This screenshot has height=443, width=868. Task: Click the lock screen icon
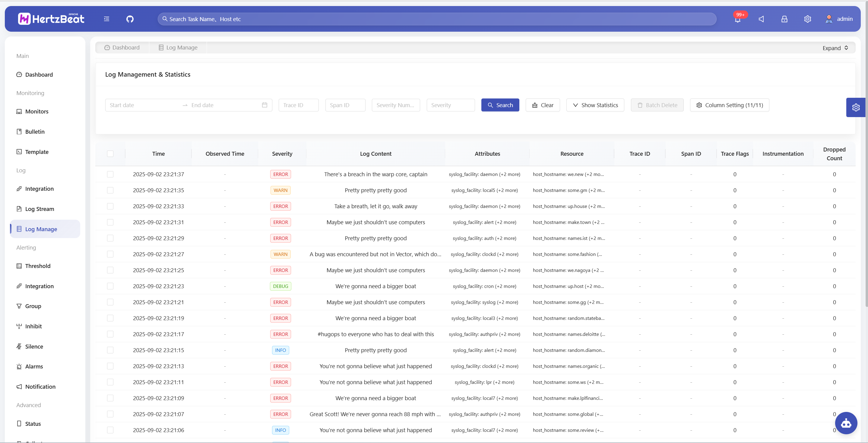click(784, 19)
